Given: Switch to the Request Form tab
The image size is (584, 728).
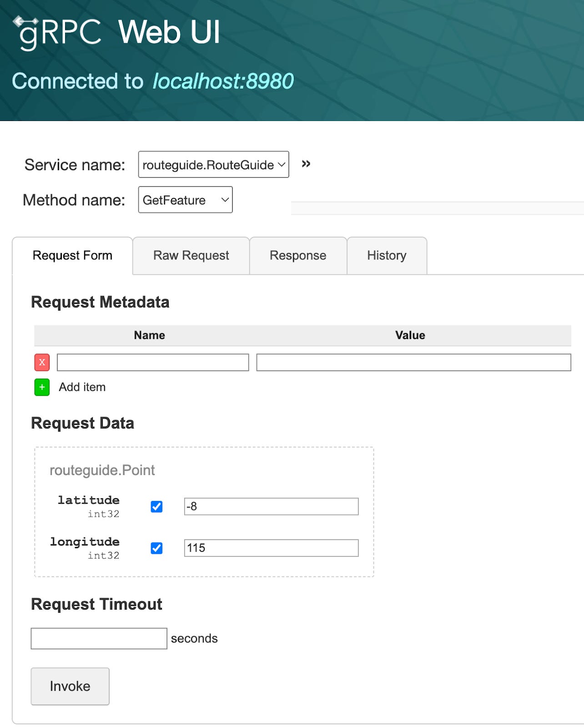Looking at the screenshot, I should coord(72,255).
